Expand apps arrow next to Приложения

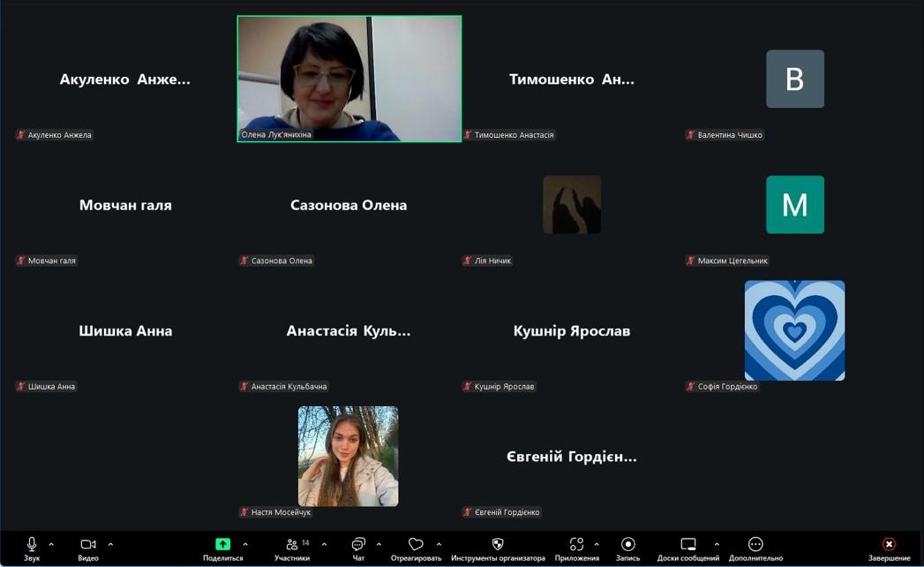597,544
